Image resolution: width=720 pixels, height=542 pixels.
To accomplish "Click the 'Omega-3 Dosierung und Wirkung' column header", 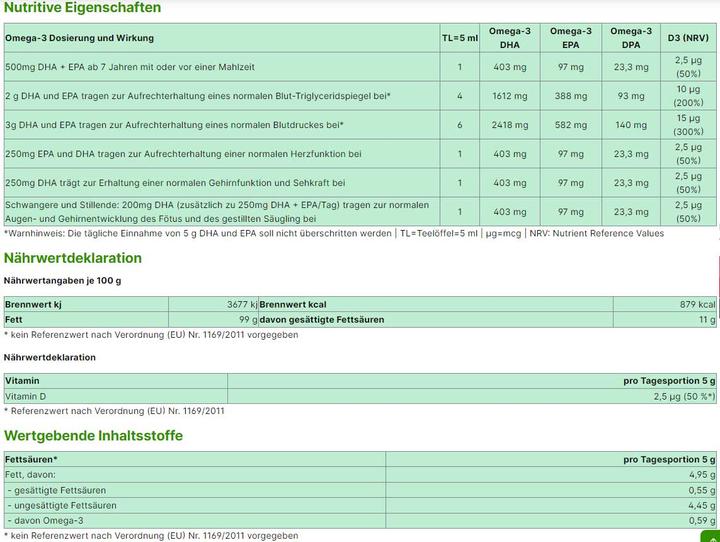I will coord(79,38).
